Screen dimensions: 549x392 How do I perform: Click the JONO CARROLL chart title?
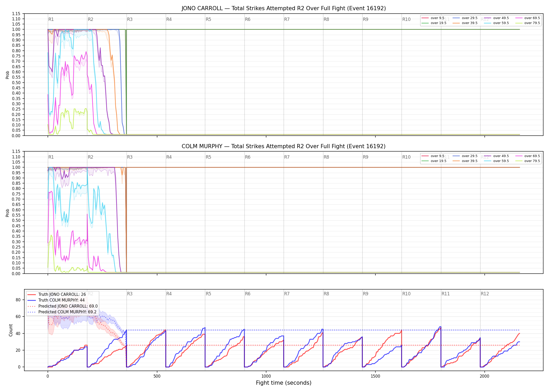284,8
